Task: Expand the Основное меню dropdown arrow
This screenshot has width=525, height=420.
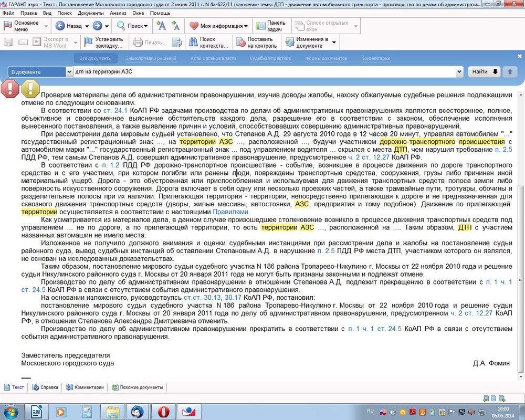Action: pyautogui.click(x=46, y=26)
